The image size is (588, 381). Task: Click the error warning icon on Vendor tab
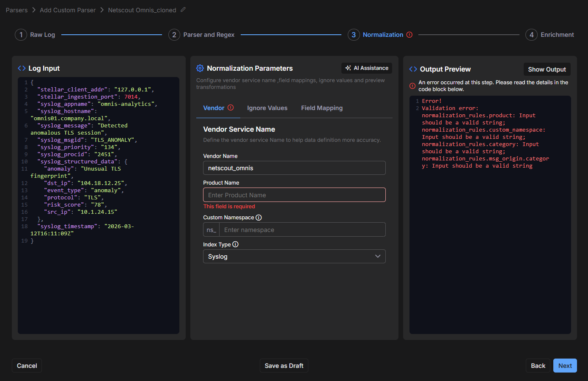click(231, 108)
